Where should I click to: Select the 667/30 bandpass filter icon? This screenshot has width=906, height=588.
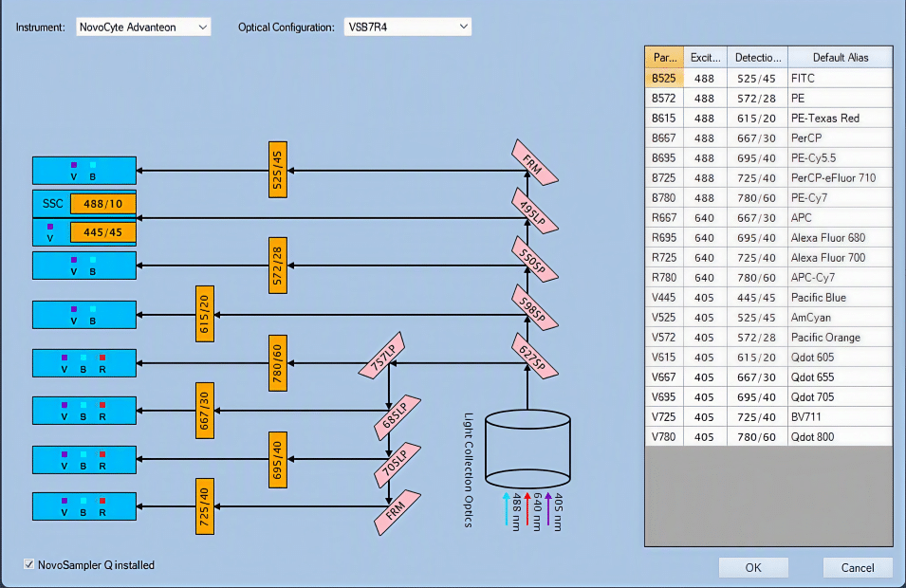205,411
